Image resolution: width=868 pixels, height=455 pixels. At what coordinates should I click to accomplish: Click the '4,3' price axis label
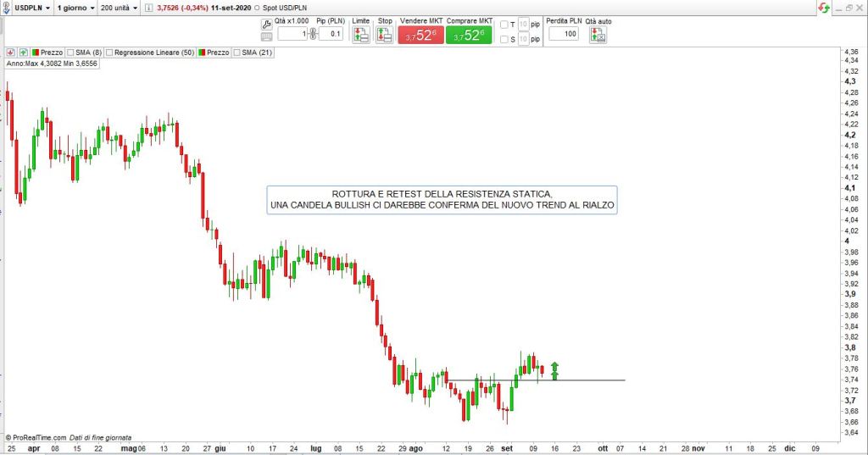(x=849, y=81)
